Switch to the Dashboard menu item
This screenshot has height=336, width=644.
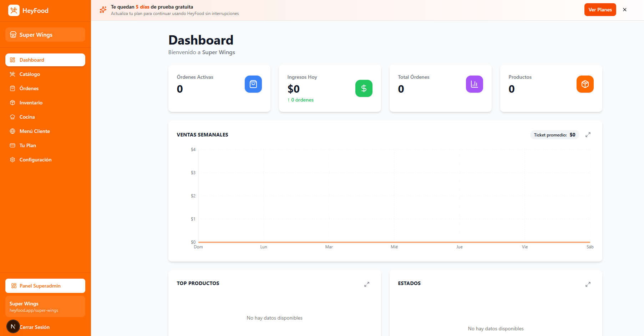[32, 60]
